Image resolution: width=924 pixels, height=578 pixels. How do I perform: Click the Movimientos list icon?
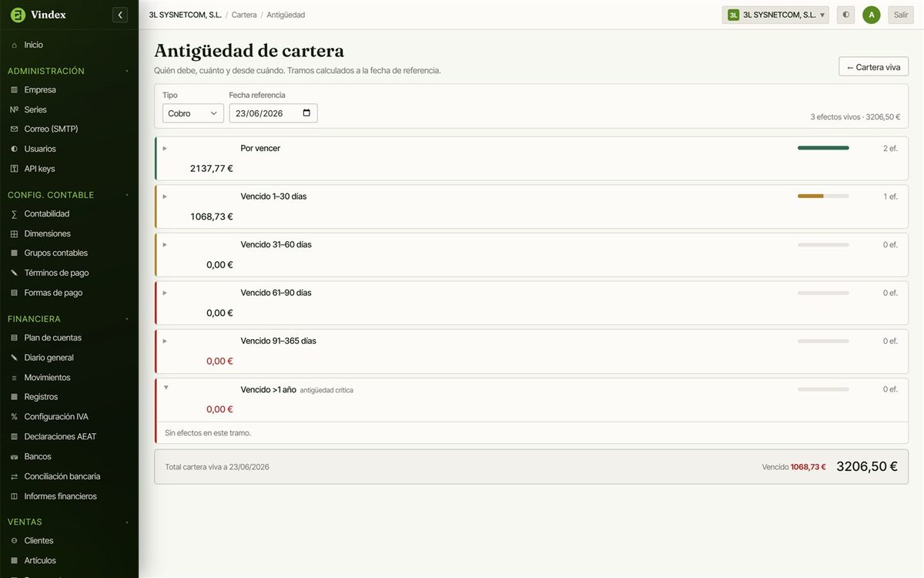[14, 378]
